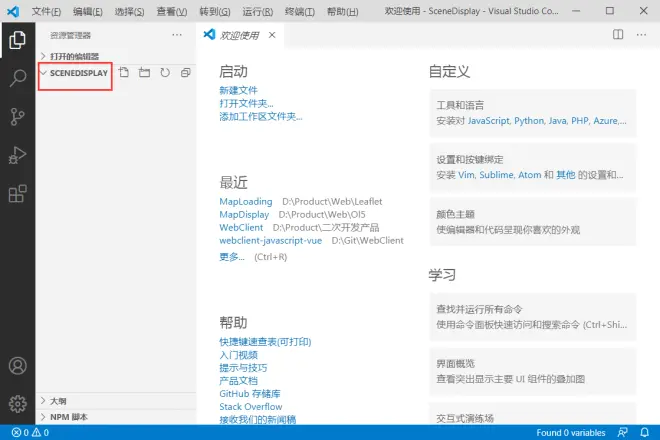Click JavaScript link in 工具和语言 card

click(489, 121)
